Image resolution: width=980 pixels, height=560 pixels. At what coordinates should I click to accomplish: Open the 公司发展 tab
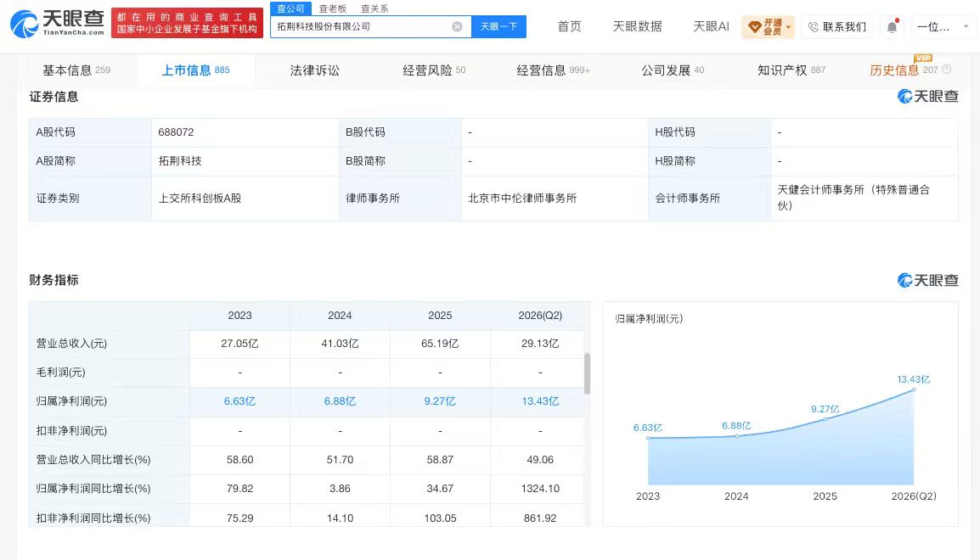coord(673,70)
